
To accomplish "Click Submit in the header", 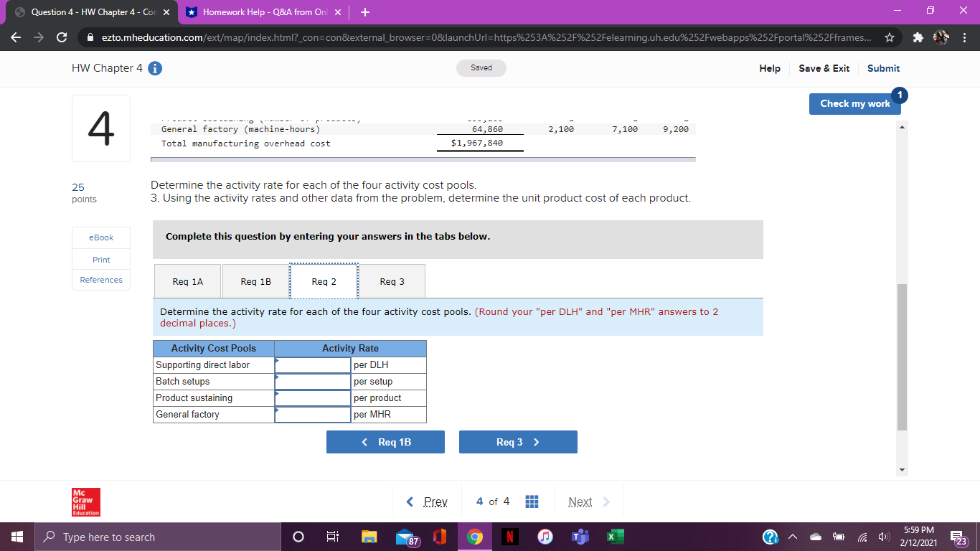I will point(883,68).
